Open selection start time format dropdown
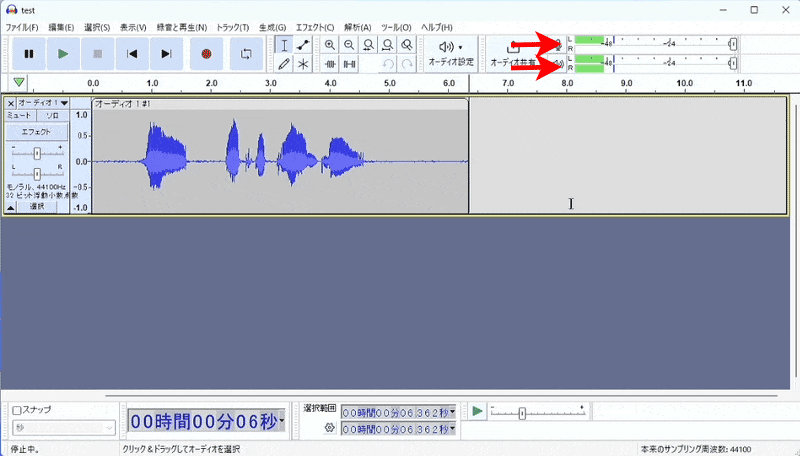Image resolution: width=800 pixels, height=456 pixels. click(x=452, y=412)
